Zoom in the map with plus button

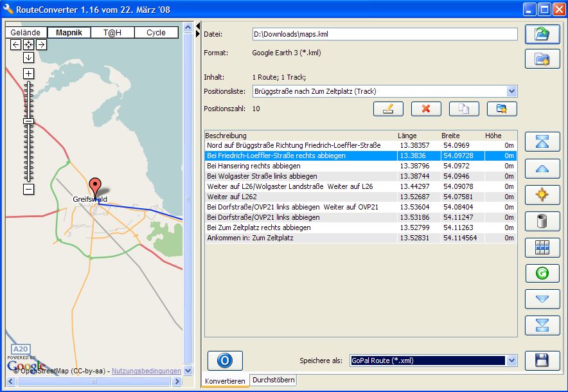point(28,73)
